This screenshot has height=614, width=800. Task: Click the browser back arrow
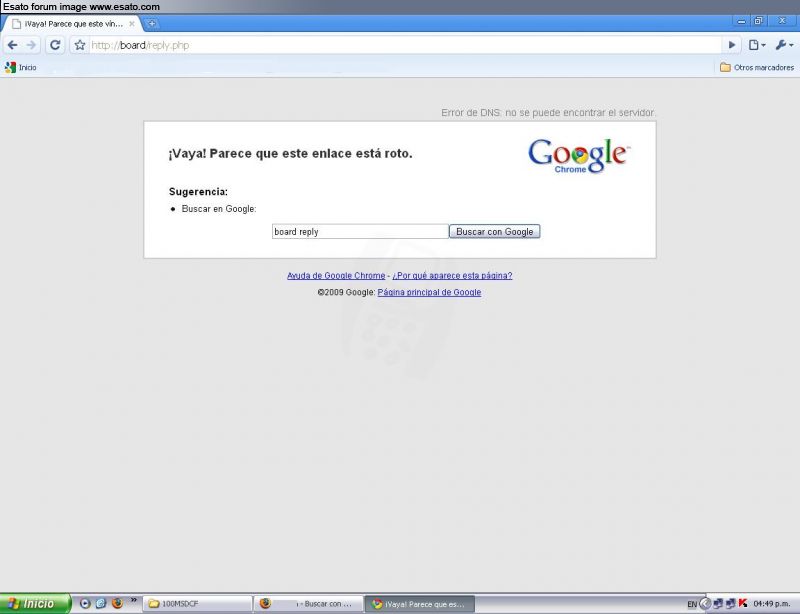(12, 45)
